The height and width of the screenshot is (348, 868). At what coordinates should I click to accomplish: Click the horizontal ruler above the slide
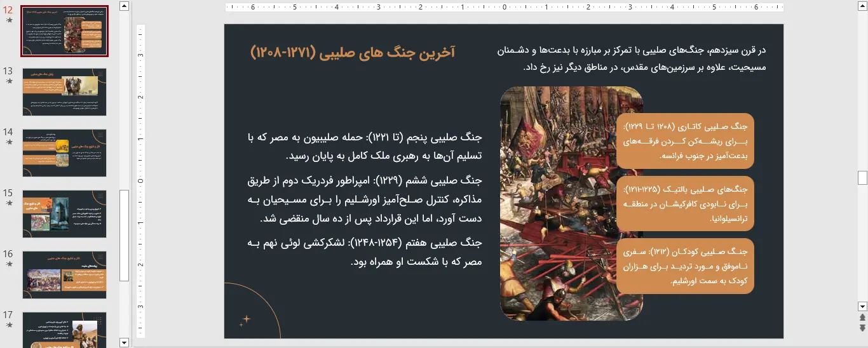(504, 8)
